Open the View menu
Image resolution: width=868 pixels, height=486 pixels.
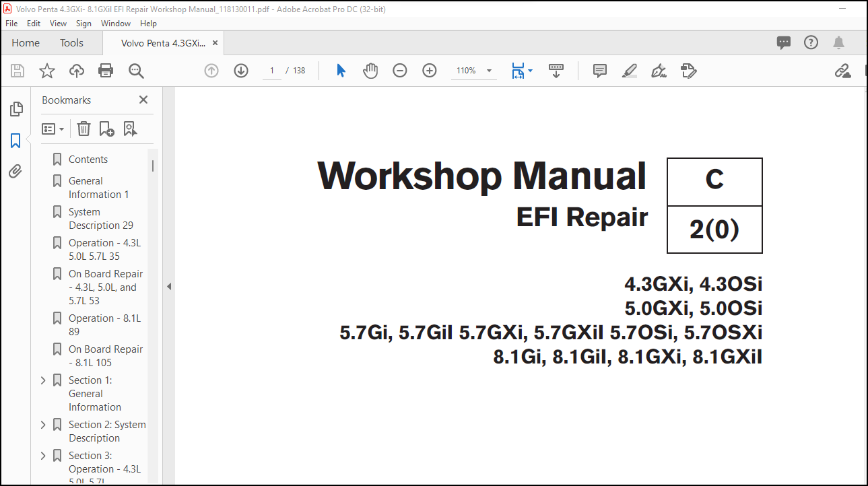[59, 23]
